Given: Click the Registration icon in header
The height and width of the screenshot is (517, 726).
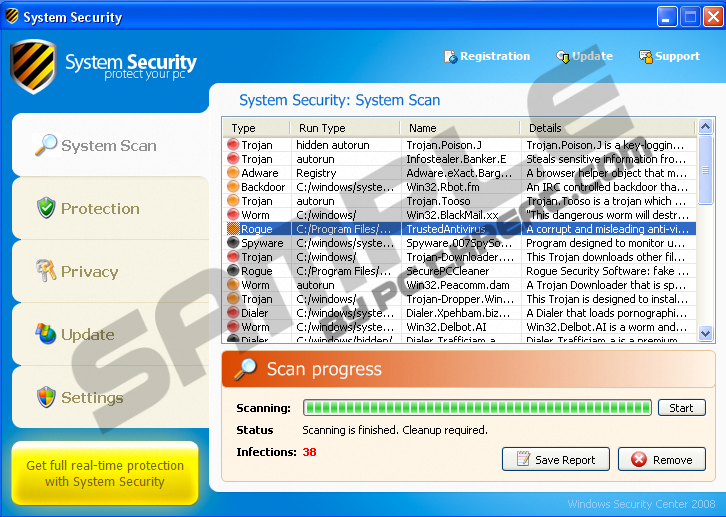Looking at the screenshot, I should (x=450, y=57).
